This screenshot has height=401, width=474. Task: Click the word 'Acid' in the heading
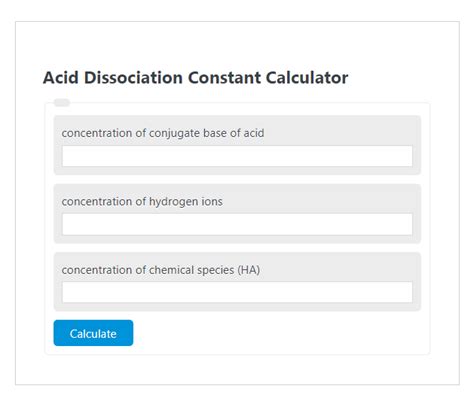click(61, 78)
